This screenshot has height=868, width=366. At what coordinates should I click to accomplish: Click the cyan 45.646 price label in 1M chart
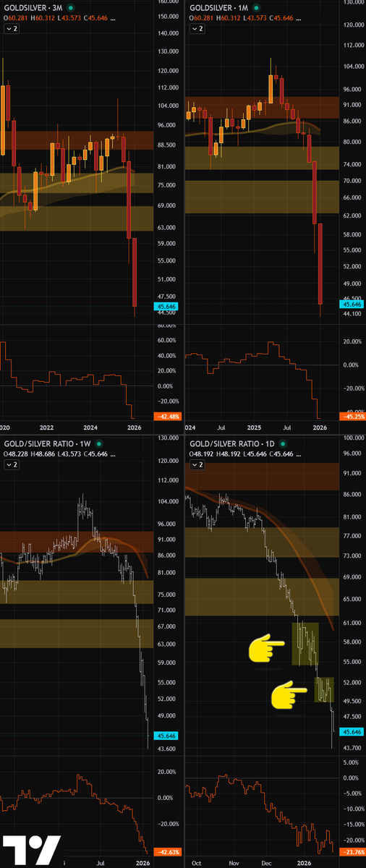351,304
